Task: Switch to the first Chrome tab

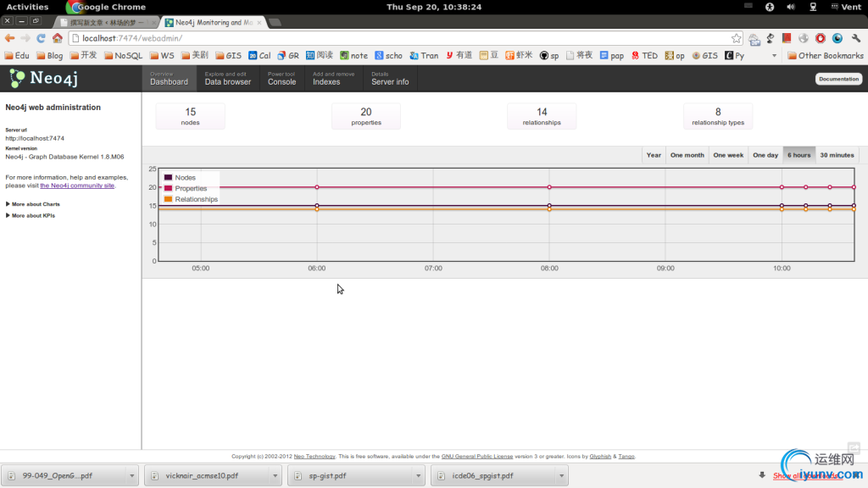Action: click(x=105, y=22)
